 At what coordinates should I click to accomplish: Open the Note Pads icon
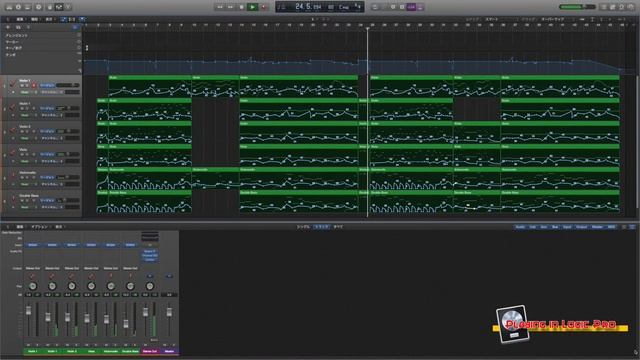[613, 7]
